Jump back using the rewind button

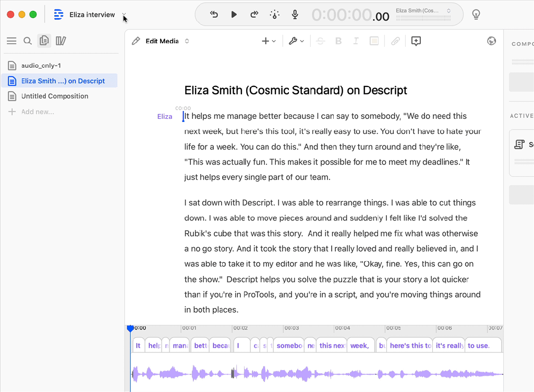pyautogui.click(x=214, y=14)
